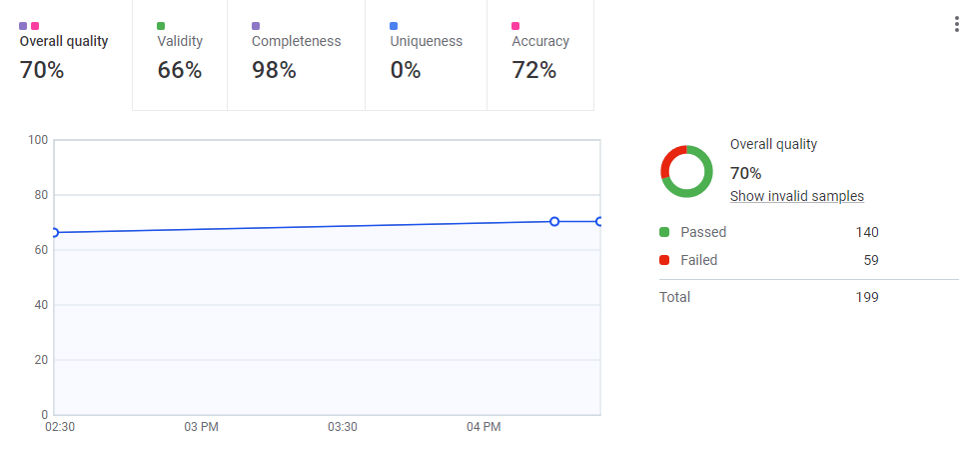Click the green Validity color square

point(162,26)
